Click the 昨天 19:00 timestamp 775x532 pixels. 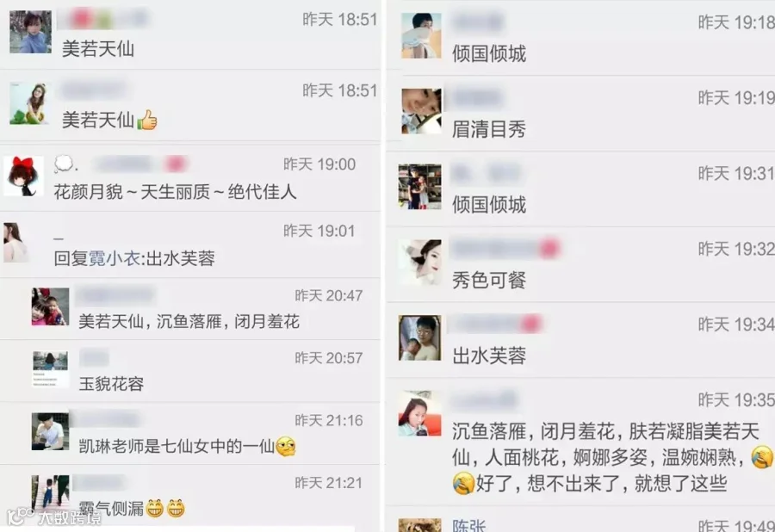(x=319, y=164)
